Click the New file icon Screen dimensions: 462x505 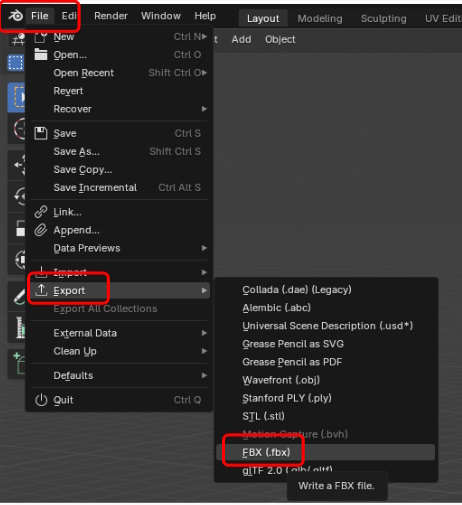tap(41, 37)
